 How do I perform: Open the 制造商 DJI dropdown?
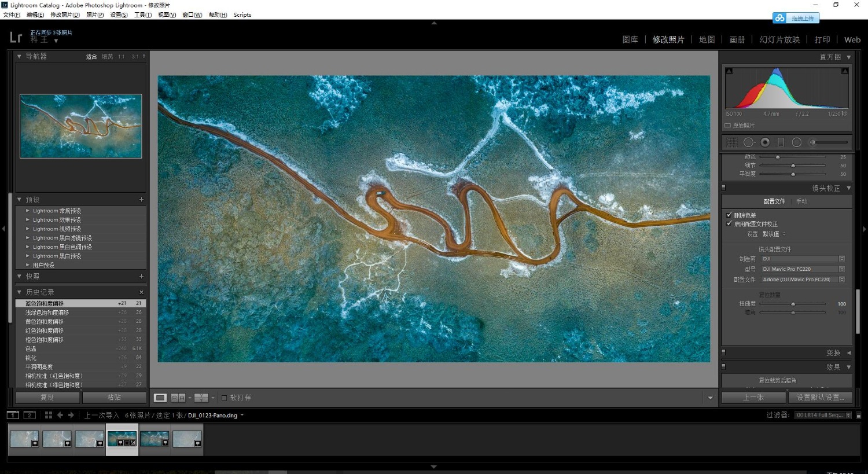tap(803, 259)
